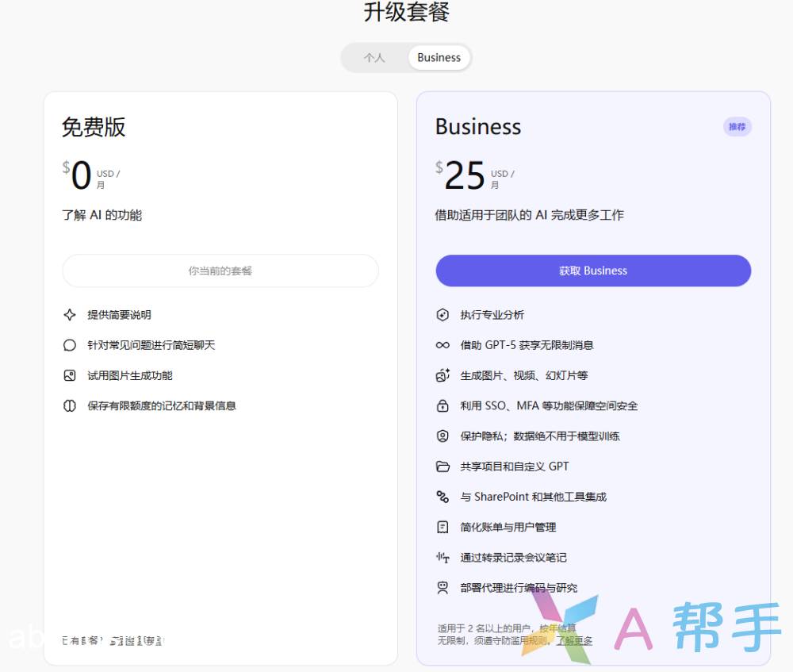Image resolution: width=793 pixels, height=672 pixels.
Task: Click the link icon beside SharePoint 集成
Action: click(442, 497)
